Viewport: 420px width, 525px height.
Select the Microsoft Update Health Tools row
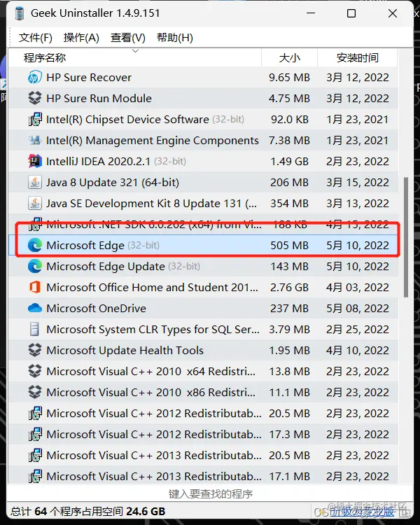pos(203,350)
